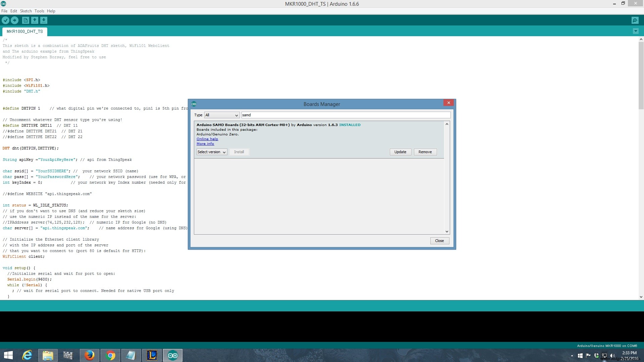Create a new sketch with the New icon
The image size is (644, 362).
coord(25,20)
